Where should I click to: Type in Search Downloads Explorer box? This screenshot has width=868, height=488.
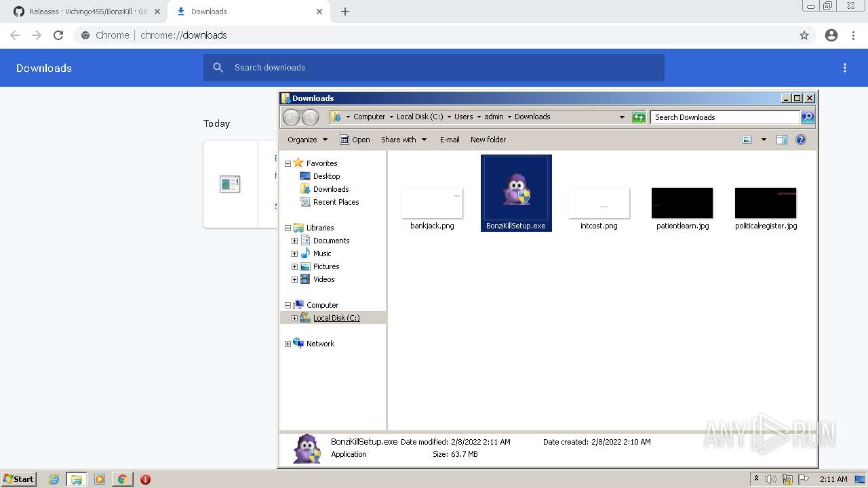(725, 117)
